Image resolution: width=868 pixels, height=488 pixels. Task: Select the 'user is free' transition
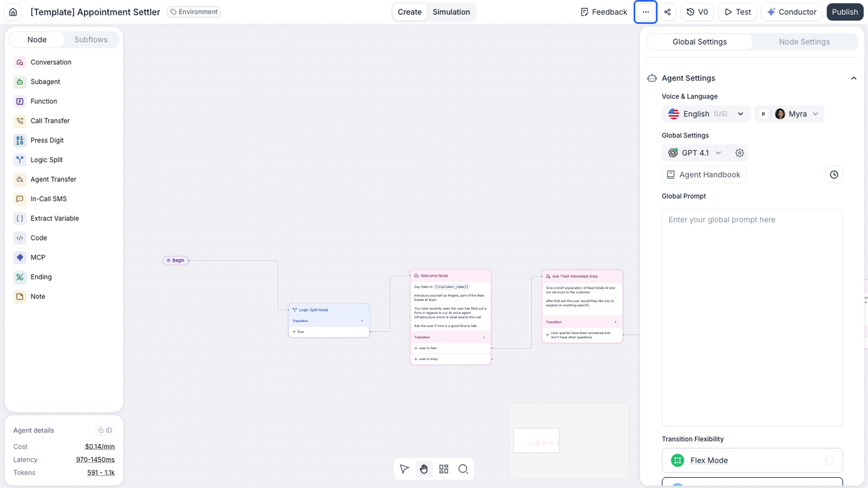[450, 348]
